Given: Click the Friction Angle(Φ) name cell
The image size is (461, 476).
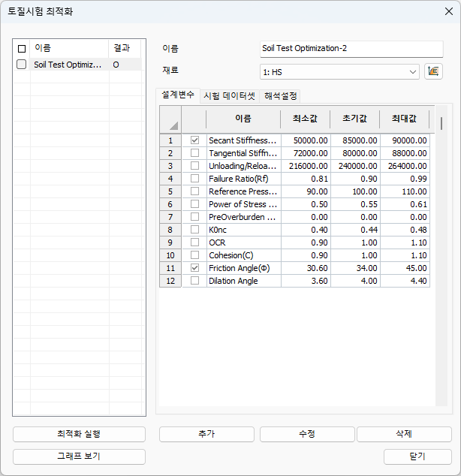Looking at the screenshot, I should click(244, 268).
